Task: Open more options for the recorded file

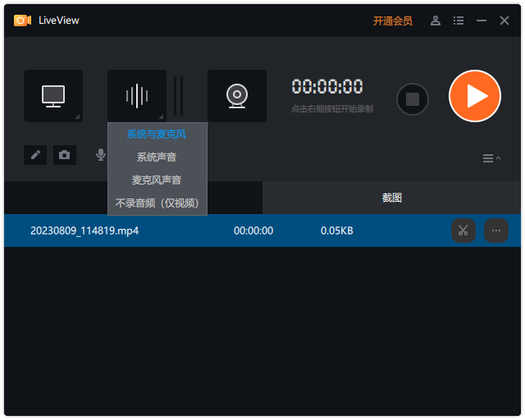Action: (x=495, y=231)
